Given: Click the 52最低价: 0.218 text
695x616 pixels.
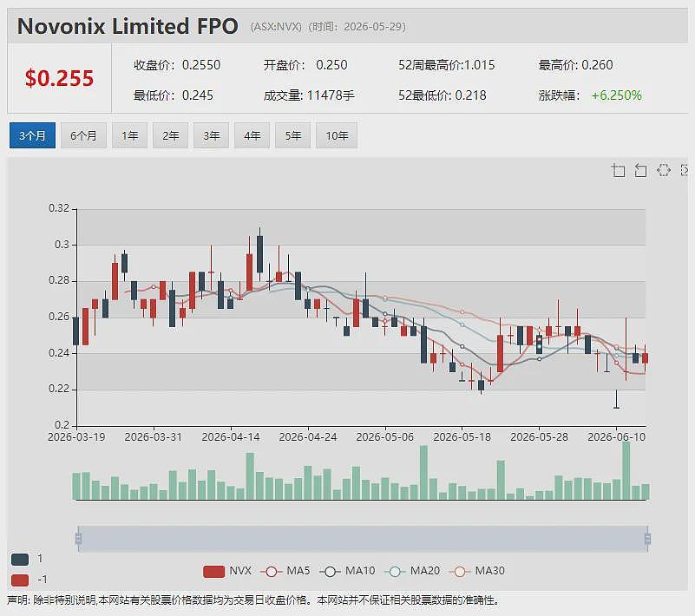Looking at the screenshot, I should [x=442, y=95].
